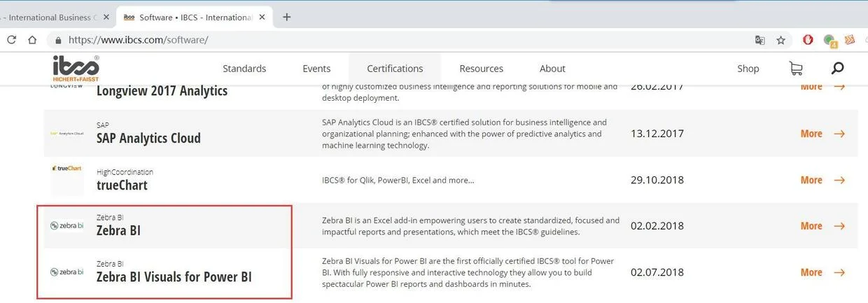This screenshot has height=303, width=868.
Task: Click the translate page icon in address bar
Action: (x=759, y=40)
